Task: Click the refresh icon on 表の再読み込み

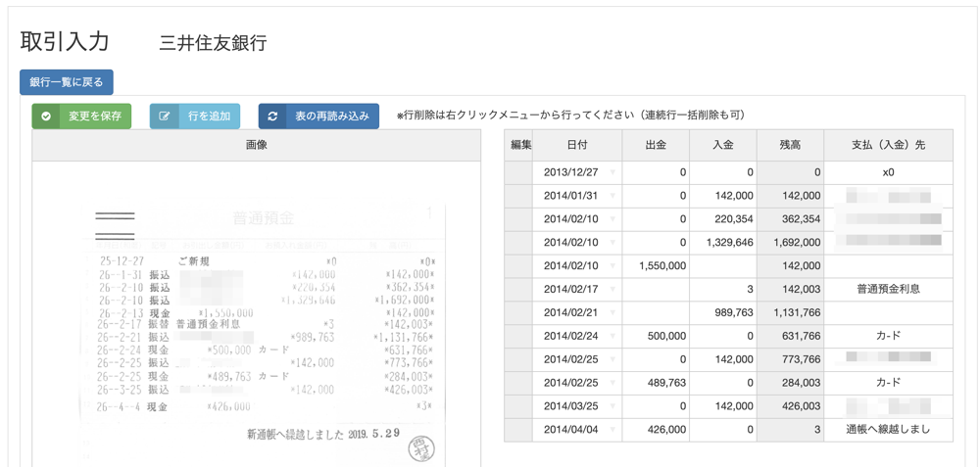Action: [x=272, y=117]
